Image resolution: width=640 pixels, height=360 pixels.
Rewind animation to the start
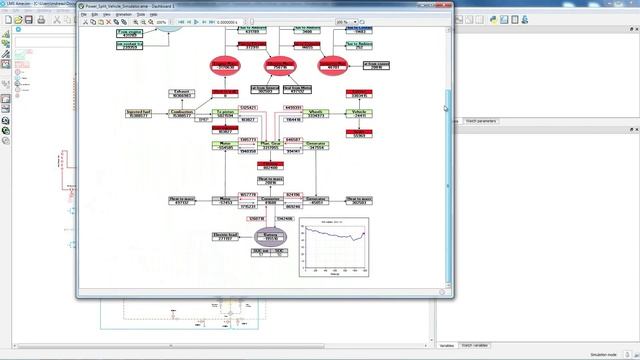tap(181, 22)
